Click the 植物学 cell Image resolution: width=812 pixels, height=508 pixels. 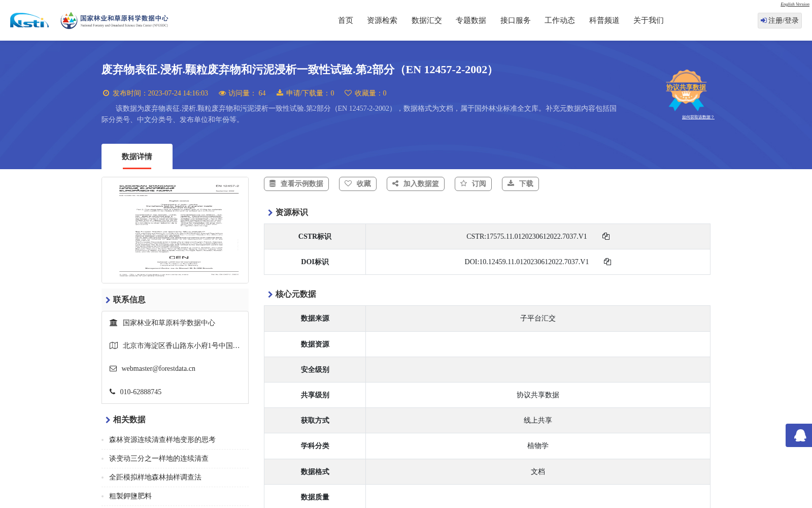538,446
